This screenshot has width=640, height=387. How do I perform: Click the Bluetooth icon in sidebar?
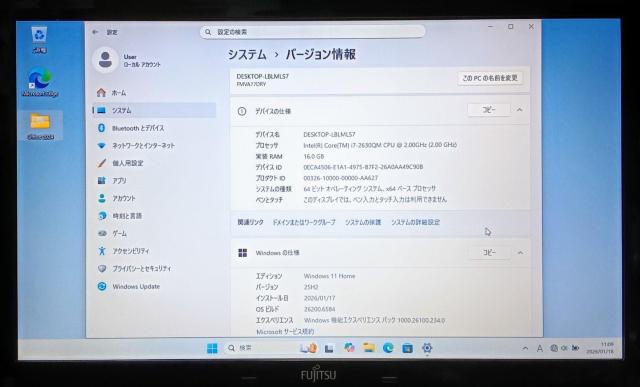point(102,128)
